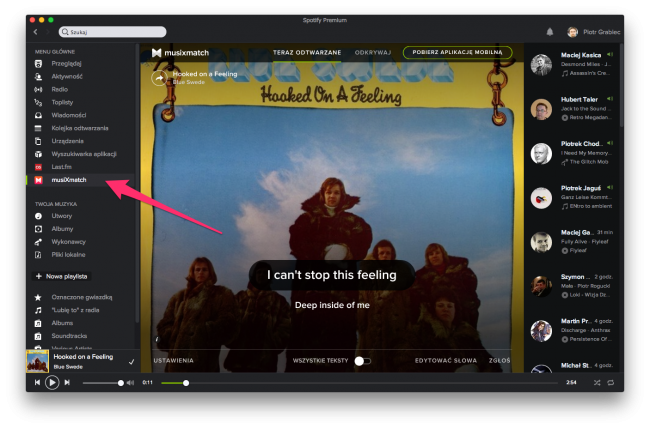The height and width of the screenshot is (429, 650).
Task: Click Blue Swede artist in player
Action: coord(68,367)
